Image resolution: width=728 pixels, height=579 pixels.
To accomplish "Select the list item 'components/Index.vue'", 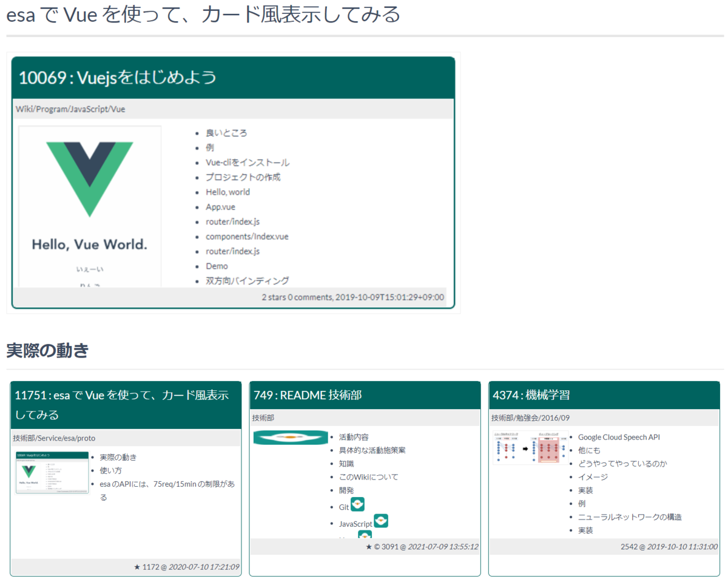I will coord(247,236).
